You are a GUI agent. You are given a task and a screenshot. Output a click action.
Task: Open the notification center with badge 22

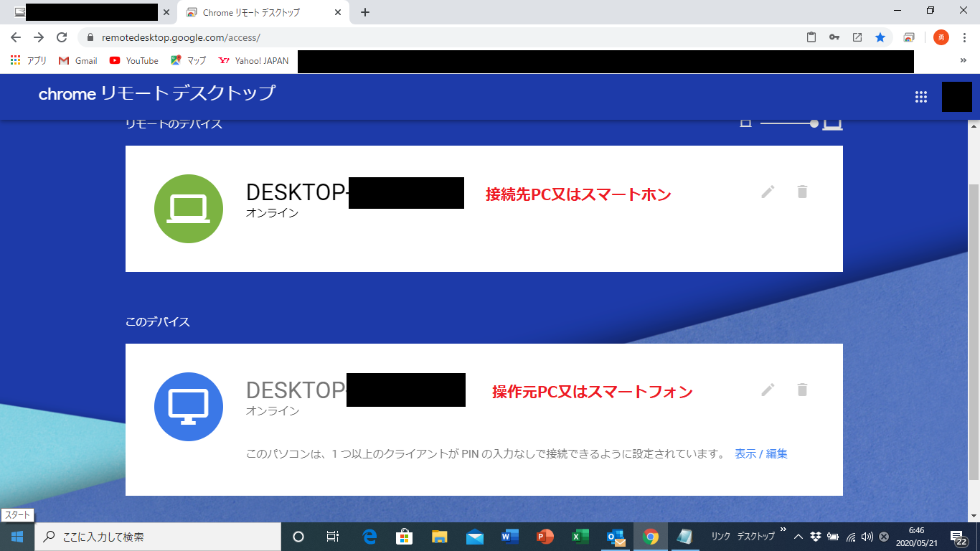coord(958,537)
